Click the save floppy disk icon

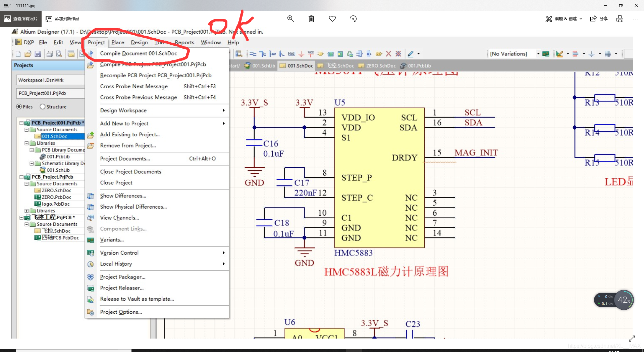[38, 54]
